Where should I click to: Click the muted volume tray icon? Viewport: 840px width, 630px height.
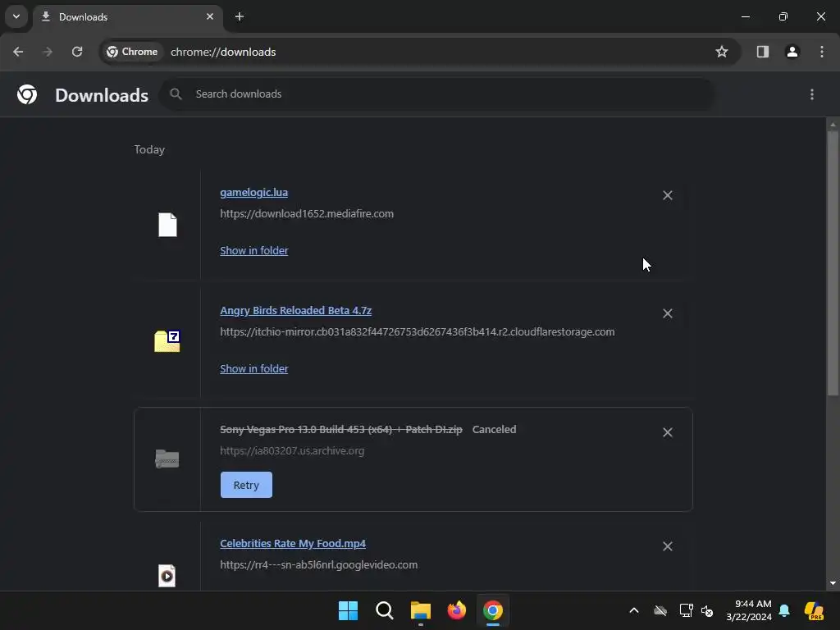[x=707, y=610]
